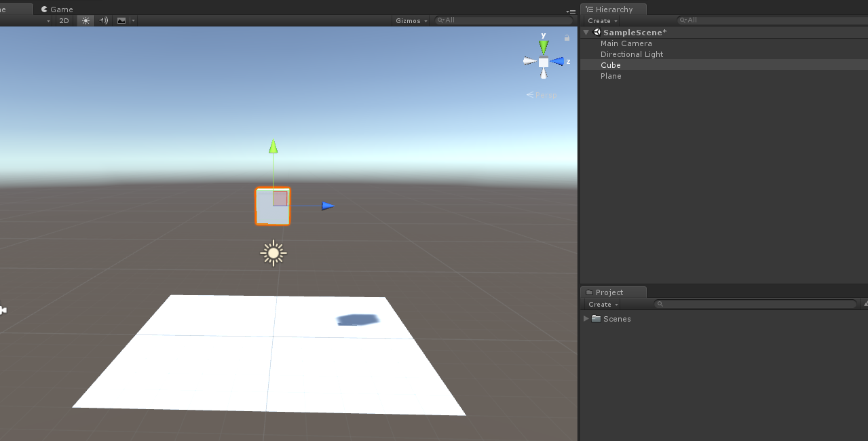Toggle Persp projection label

pos(542,95)
